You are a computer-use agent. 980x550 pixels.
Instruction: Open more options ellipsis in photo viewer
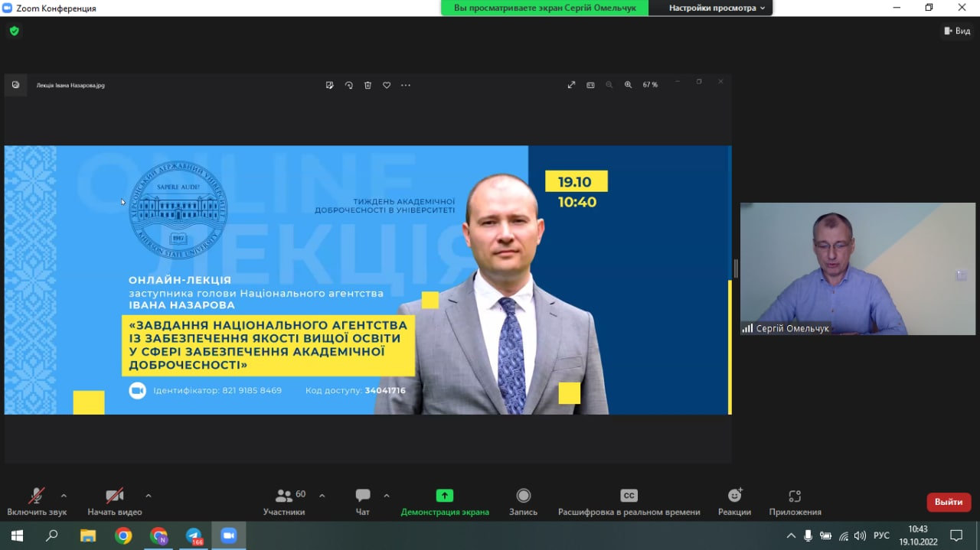[x=406, y=85]
